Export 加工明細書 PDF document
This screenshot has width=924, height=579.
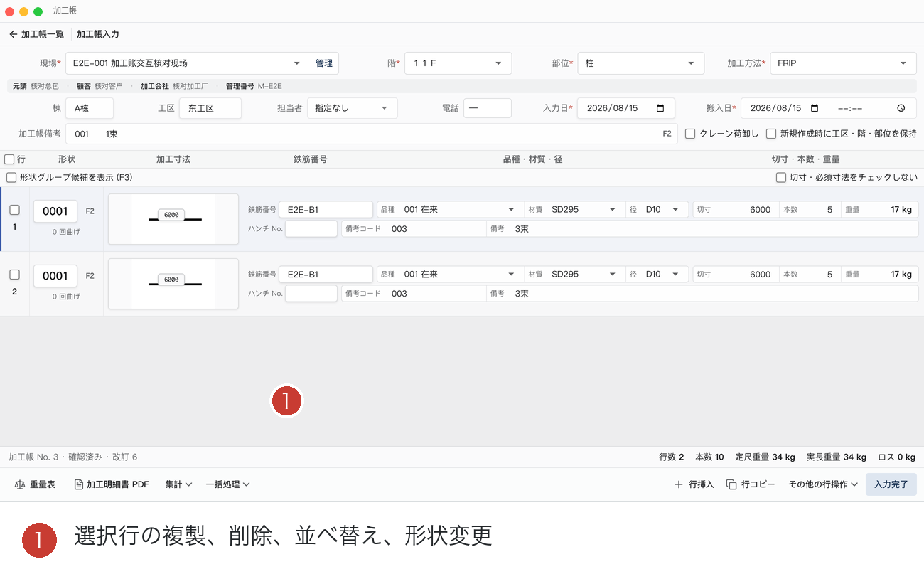(x=112, y=484)
